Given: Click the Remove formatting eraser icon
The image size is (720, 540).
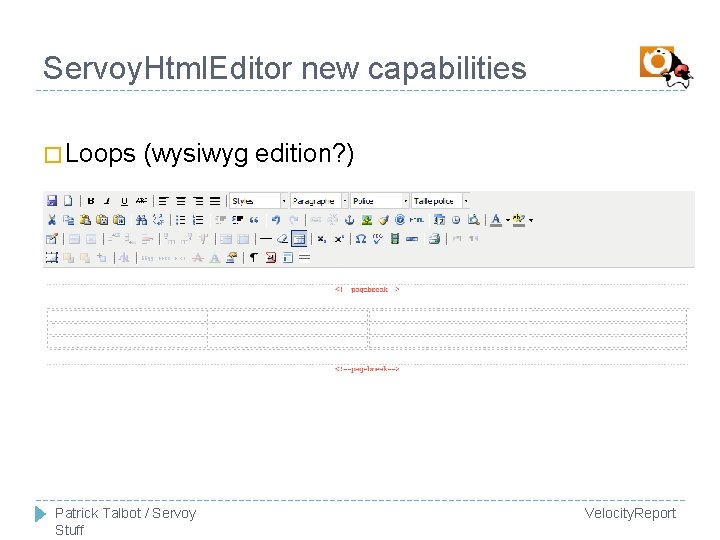Looking at the screenshot, I should 282,239.
